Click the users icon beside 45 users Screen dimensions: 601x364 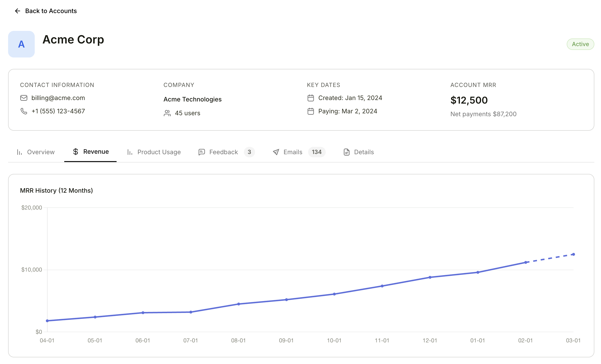point(167,113)
